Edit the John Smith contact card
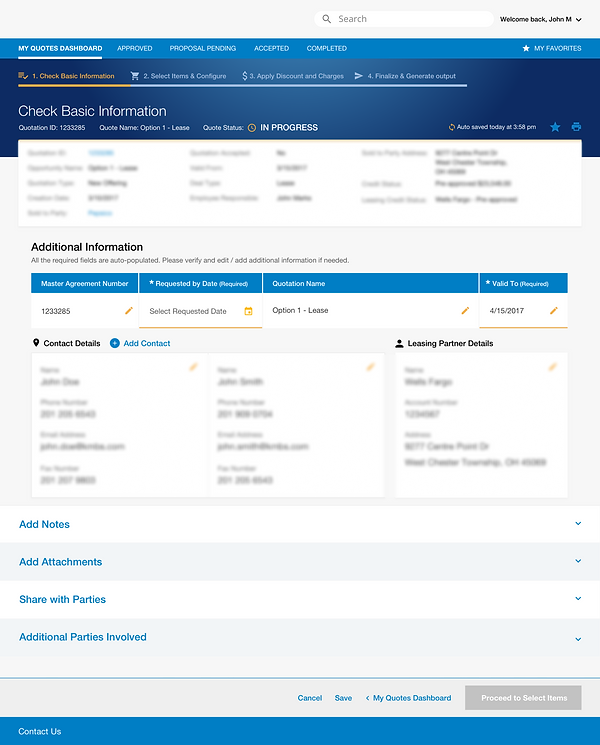This screenshot has height=745, width=600. point(371,367)
